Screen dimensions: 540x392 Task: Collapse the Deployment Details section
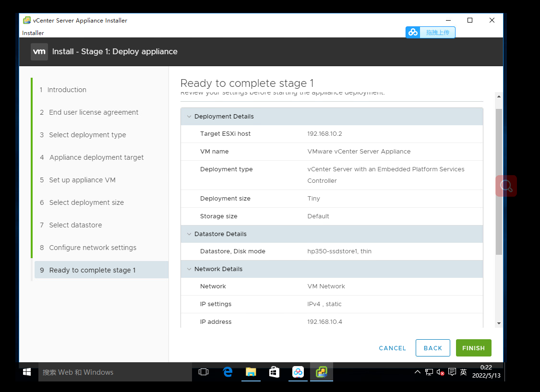pos(189,116)
